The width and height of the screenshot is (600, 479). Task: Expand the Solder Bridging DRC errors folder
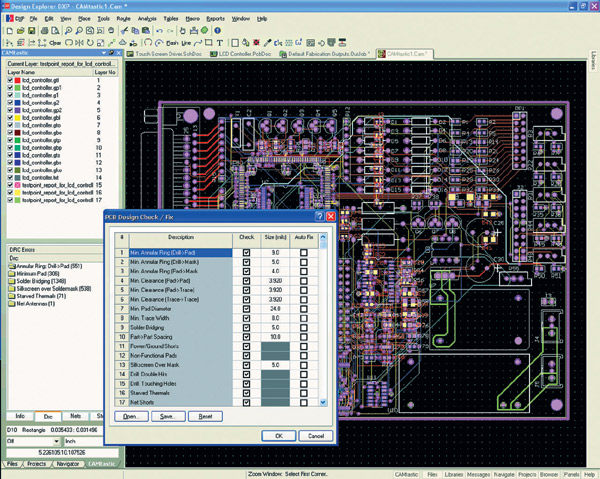pyautogui.click(x=12, y=281)
